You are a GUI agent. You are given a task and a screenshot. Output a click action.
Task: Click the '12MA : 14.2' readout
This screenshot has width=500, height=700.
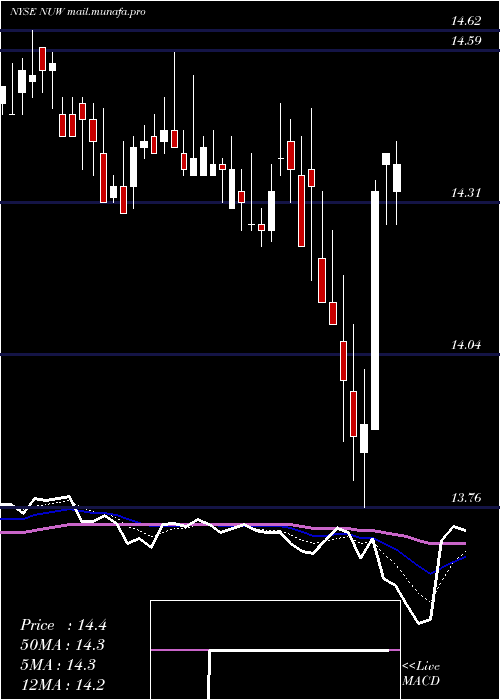[63, 684]
